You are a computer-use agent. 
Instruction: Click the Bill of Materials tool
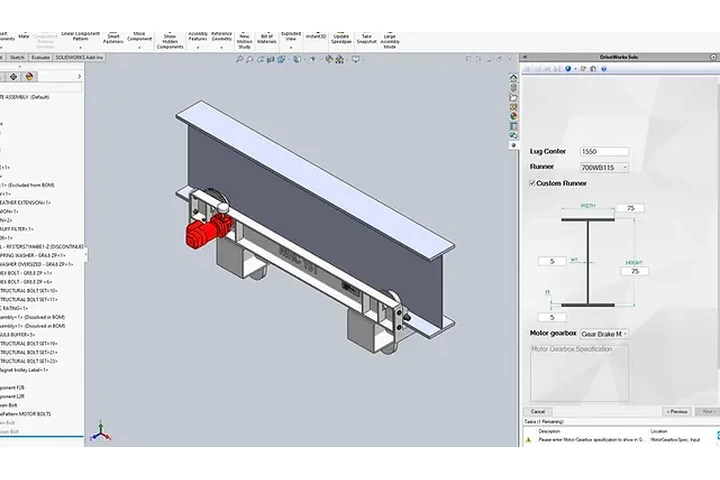tap(267, 39)
